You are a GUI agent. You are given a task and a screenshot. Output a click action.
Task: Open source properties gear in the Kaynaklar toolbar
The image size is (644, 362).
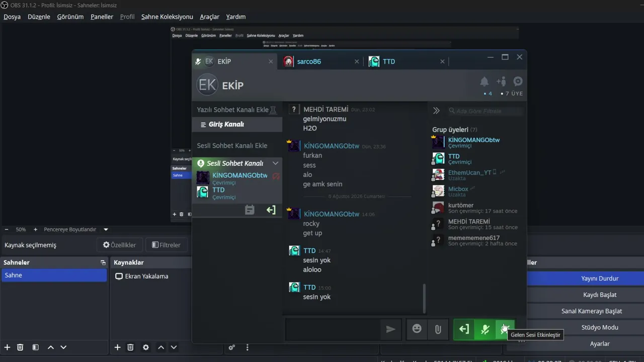146,347
